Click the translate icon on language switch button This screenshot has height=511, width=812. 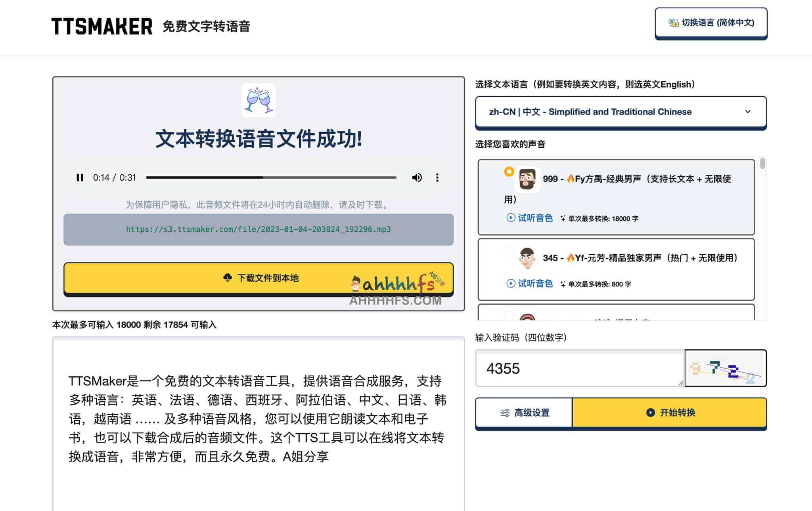tap(673, 23)
